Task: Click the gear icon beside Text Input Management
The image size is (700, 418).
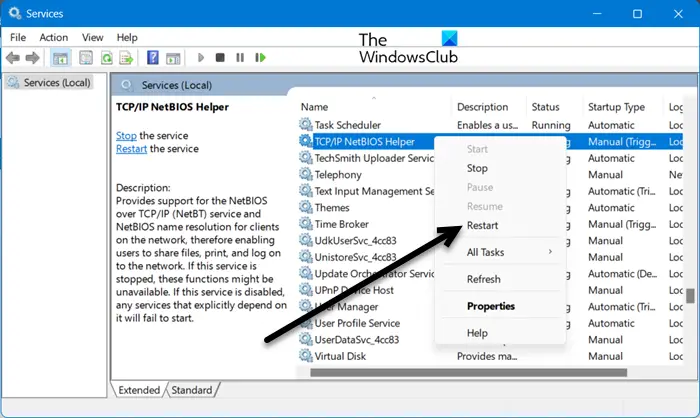Action: pyautogui.click(x=306, y=191)
